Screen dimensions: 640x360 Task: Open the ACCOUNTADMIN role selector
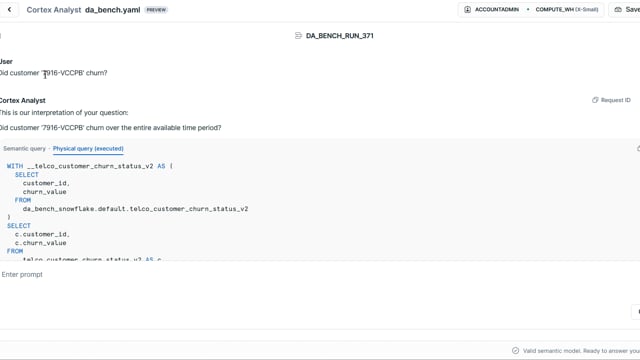(x=492, y=9)
